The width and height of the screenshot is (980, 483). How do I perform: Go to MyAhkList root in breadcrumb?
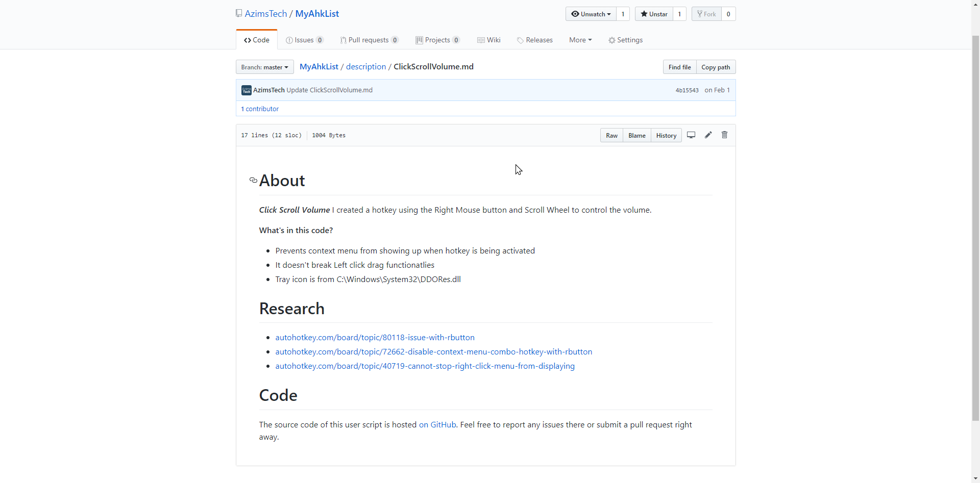click(319, 67)
